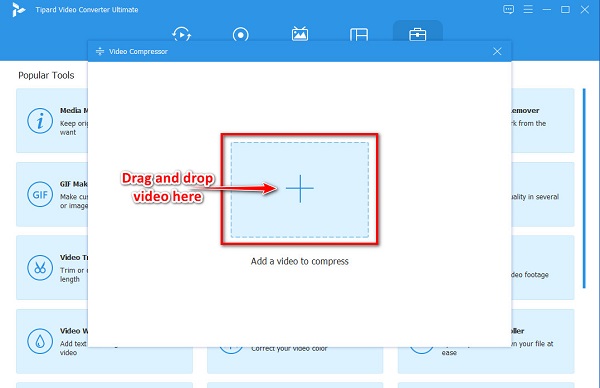Open the watermark Remover tool card
Screen dimensions: 600x388
tap(543, 121)
